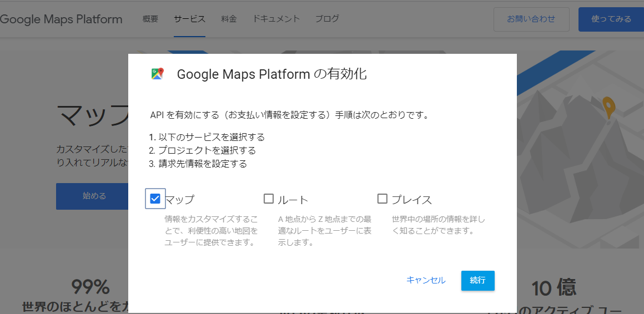
Task: Click the 使ってみる button
Action: click(611, 19)
